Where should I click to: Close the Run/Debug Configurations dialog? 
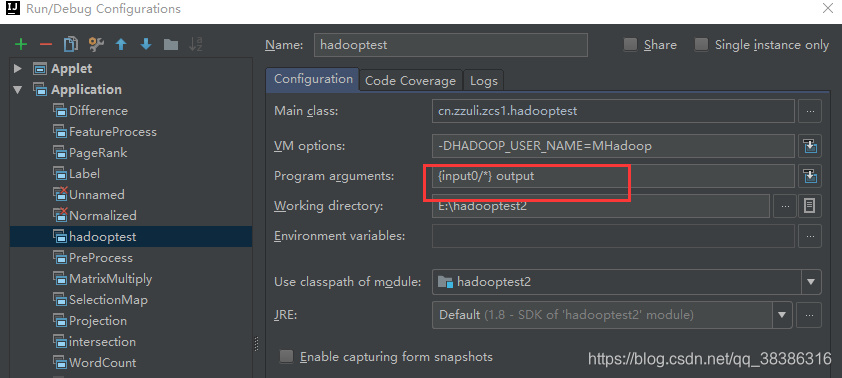pyautogui.click(x=828, y=9)
